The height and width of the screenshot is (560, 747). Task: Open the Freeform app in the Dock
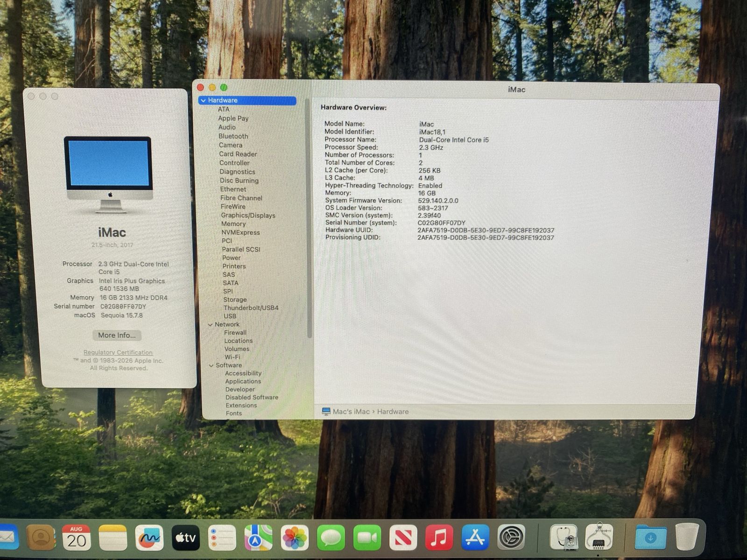[x=149, y=538]
